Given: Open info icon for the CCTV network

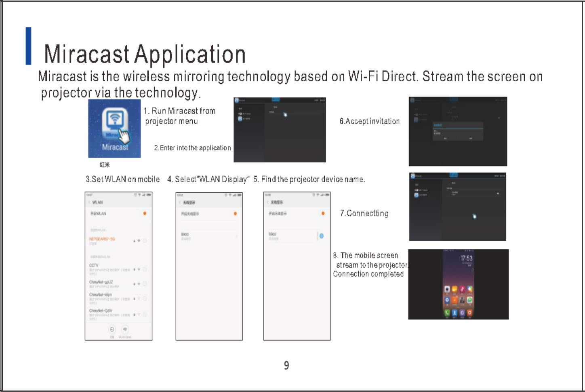Looking at the screenshot, I should tap(145, 269).
